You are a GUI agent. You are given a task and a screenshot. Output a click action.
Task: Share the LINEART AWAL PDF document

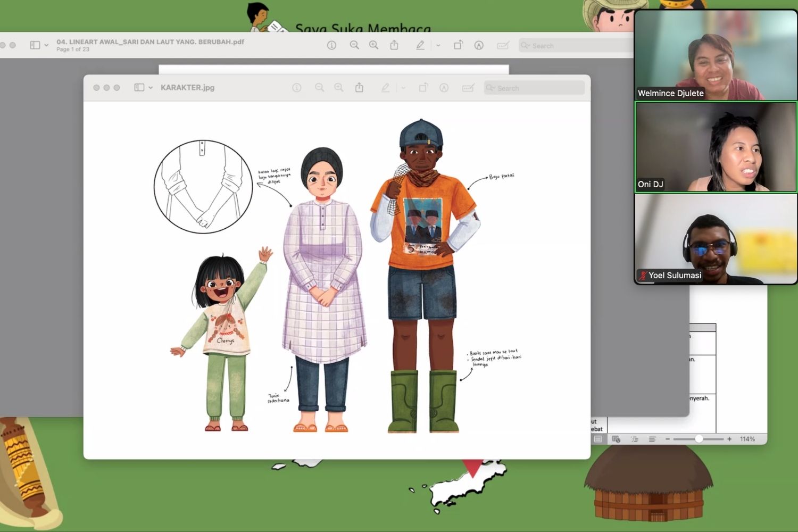click(x=394, y=45)
